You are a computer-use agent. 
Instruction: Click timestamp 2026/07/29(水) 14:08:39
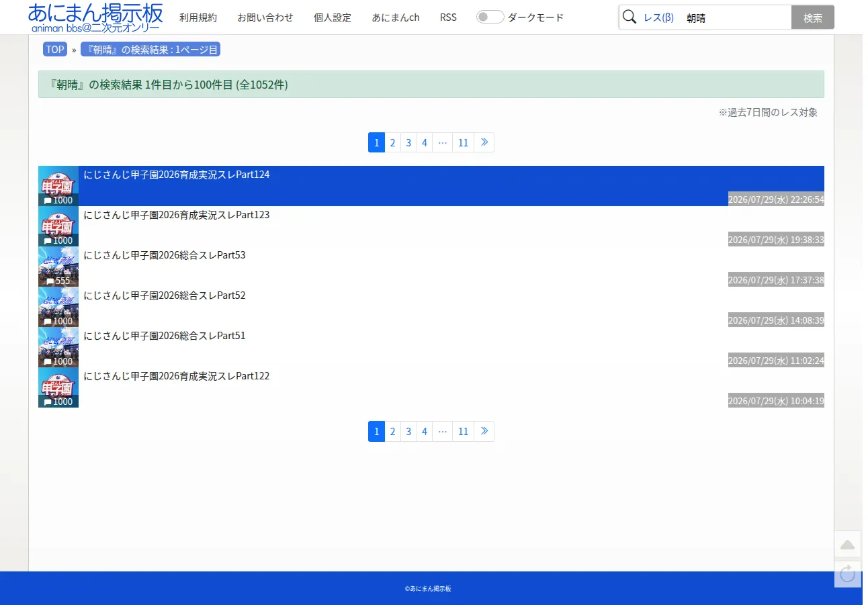(x=776, y=320)
